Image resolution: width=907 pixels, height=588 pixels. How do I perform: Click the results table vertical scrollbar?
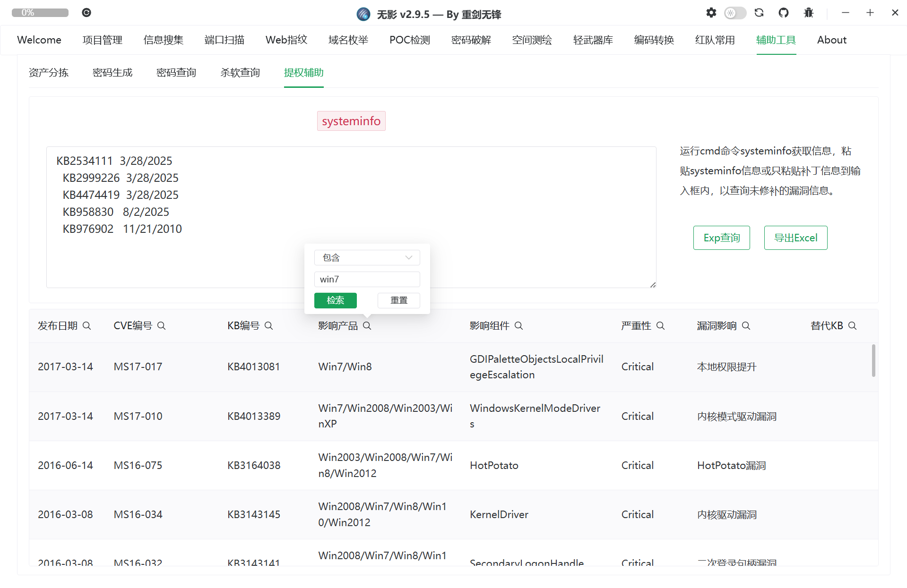873,361
